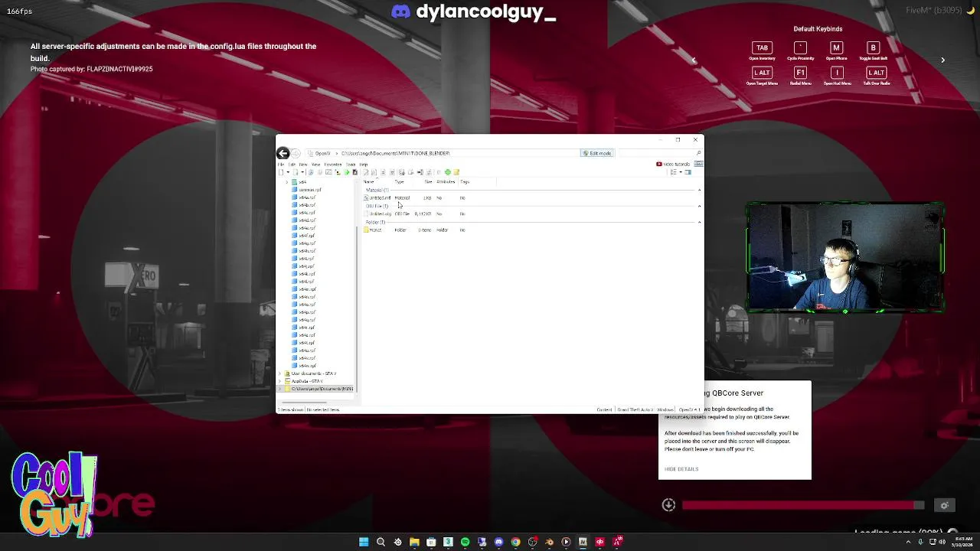
Task: Open the Favorites menu in OpenIV
Action: (x=333, y=165)
